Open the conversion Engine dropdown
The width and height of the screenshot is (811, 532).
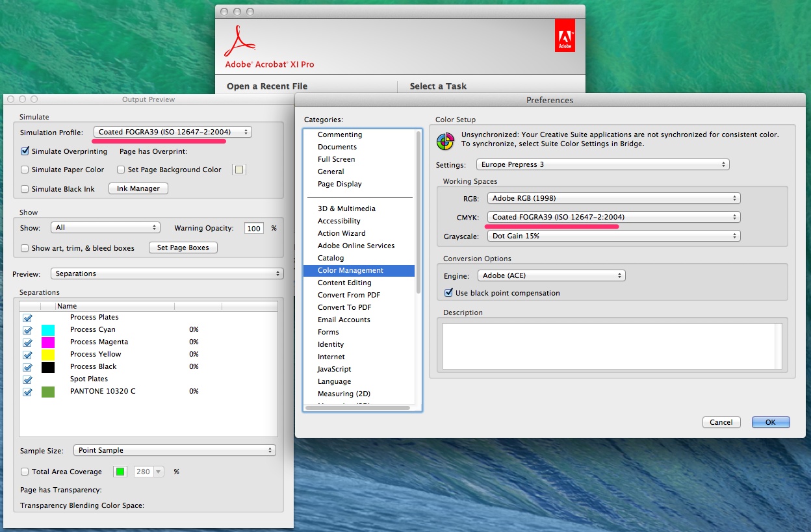pos(551,275)
